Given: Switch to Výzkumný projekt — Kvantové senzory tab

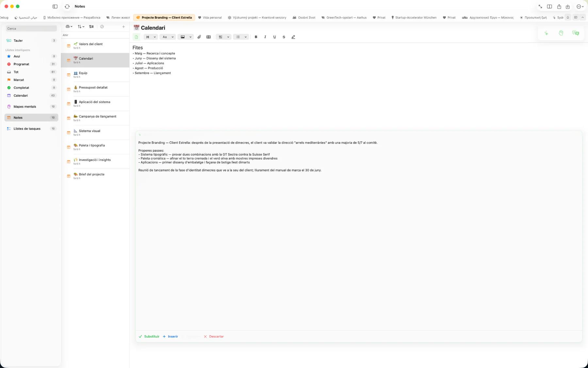Looking at the screenshot, I should pos(257,18).
